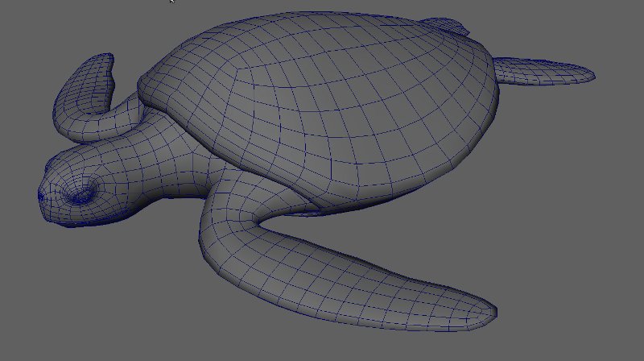Click the turtle's eye on the head

[81, 194]
